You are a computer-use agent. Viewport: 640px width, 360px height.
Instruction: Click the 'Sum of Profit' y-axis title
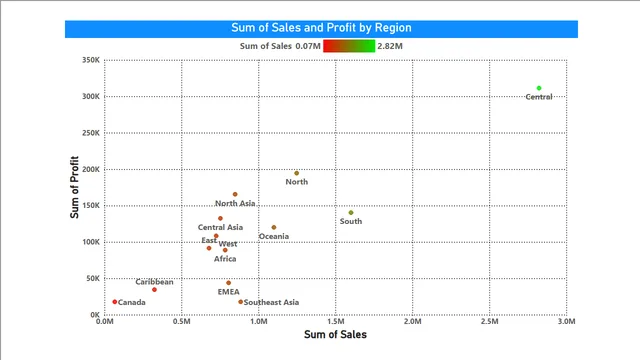point(74,187)
